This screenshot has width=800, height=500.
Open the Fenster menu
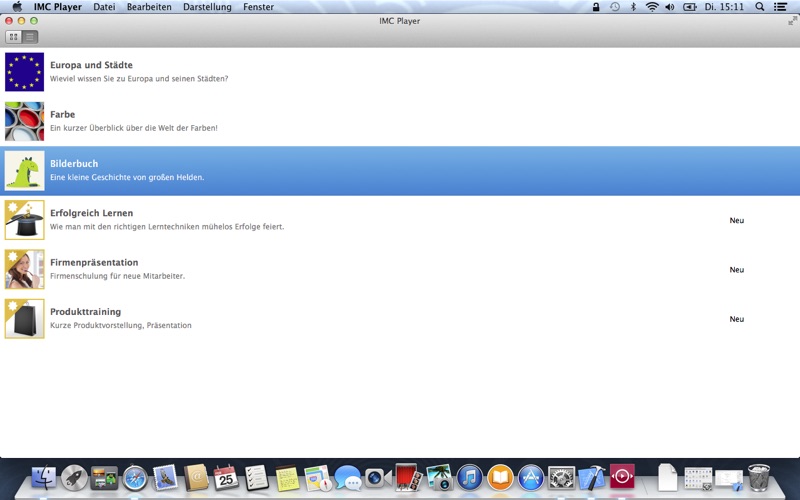[258, 7]
